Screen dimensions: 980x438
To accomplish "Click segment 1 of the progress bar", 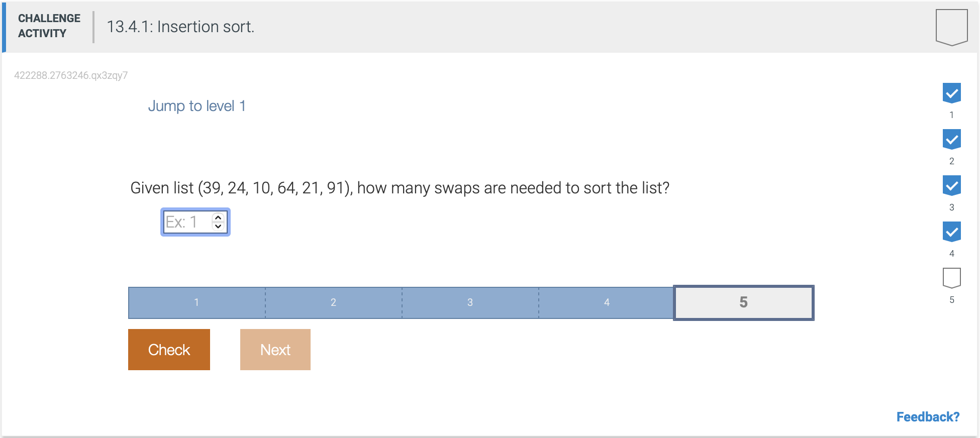I will (196, 302).
